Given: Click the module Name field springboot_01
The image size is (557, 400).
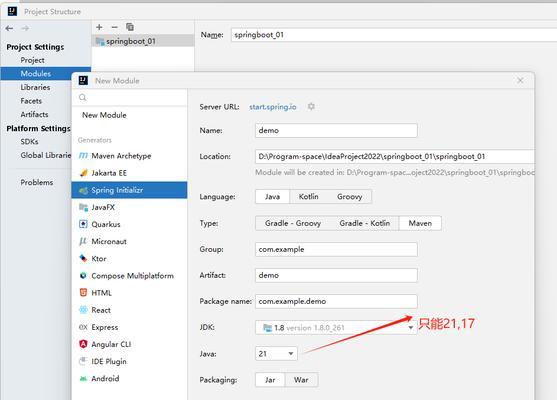Looking at the screenshot, I should [394, 35].
